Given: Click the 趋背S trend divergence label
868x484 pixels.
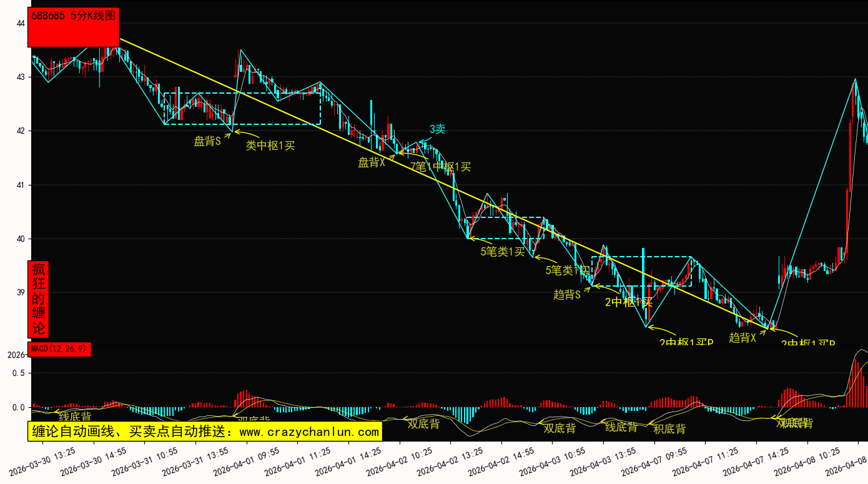Looking at the screenshot, I should [567, 294].
